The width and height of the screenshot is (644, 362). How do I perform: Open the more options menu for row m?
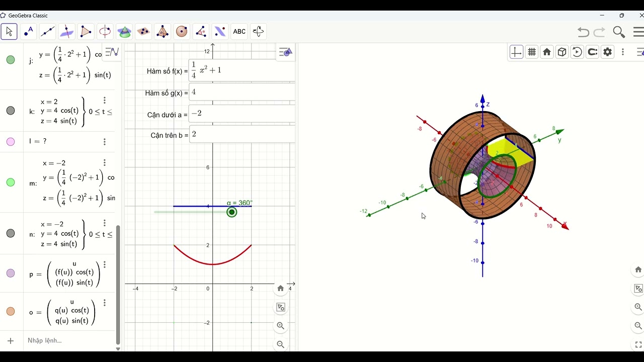pyautogui.click(x=105, y=163)
